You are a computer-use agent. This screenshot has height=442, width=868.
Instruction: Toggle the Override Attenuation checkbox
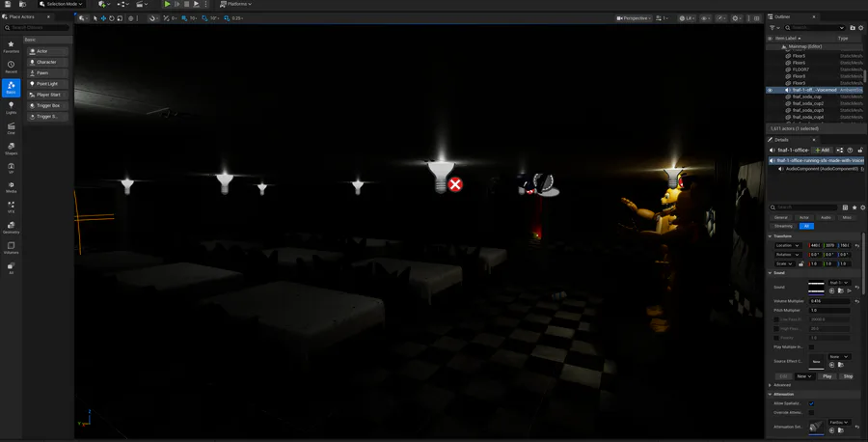tap(811, 413)
